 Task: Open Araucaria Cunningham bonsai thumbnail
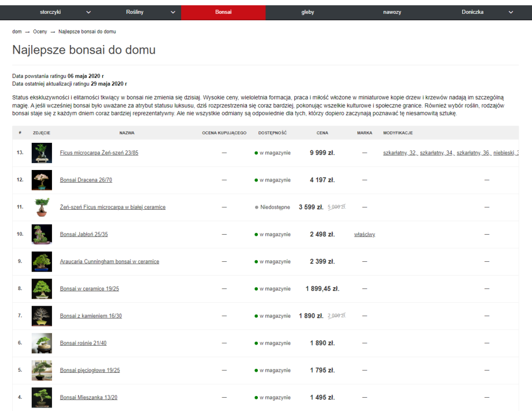coord(42,262)
